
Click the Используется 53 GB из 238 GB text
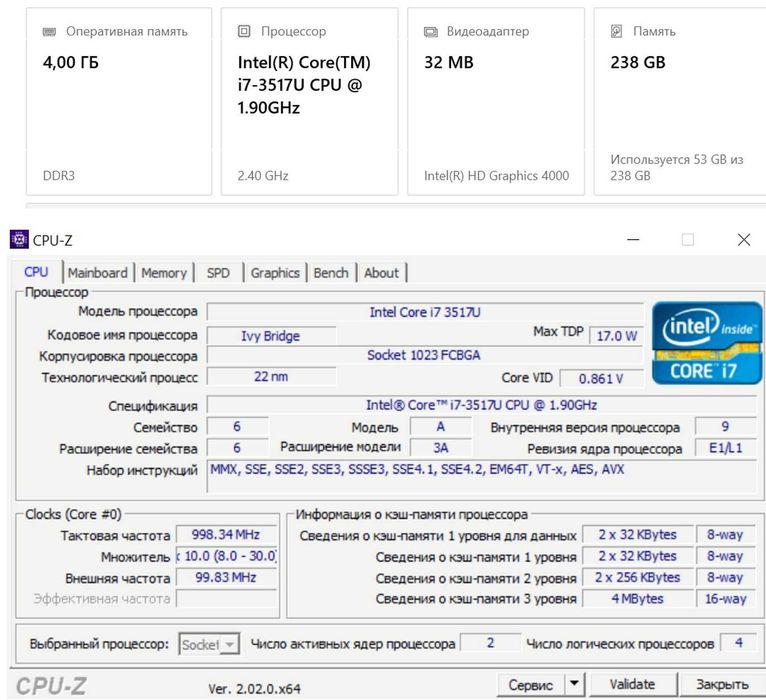click(x=677, y=168)
